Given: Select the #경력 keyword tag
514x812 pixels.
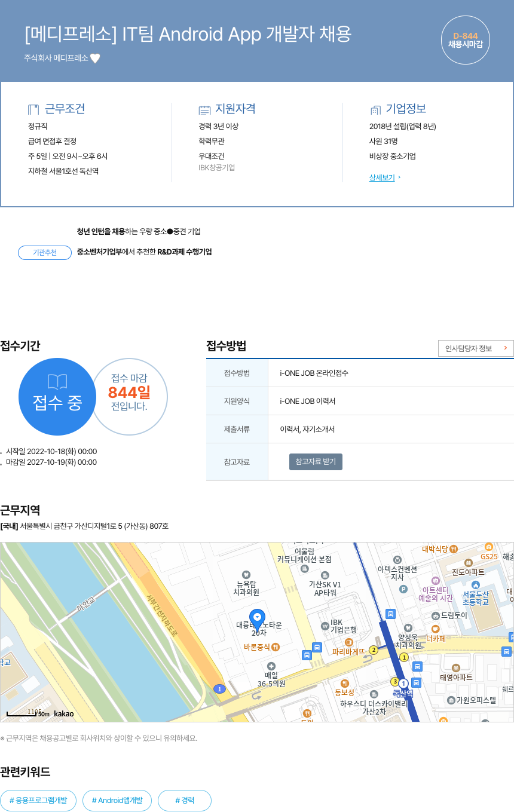Looking at the screenshot, I should [185, 801].
